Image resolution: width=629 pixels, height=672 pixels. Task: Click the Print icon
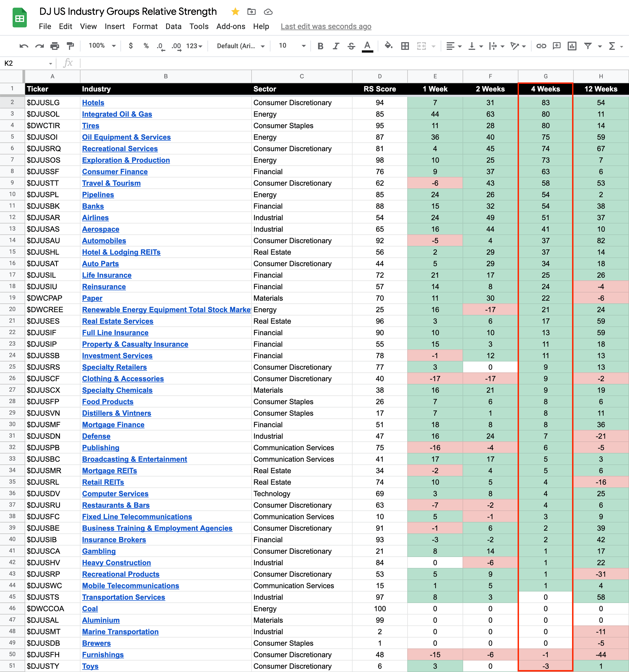[x=55, y=46]
